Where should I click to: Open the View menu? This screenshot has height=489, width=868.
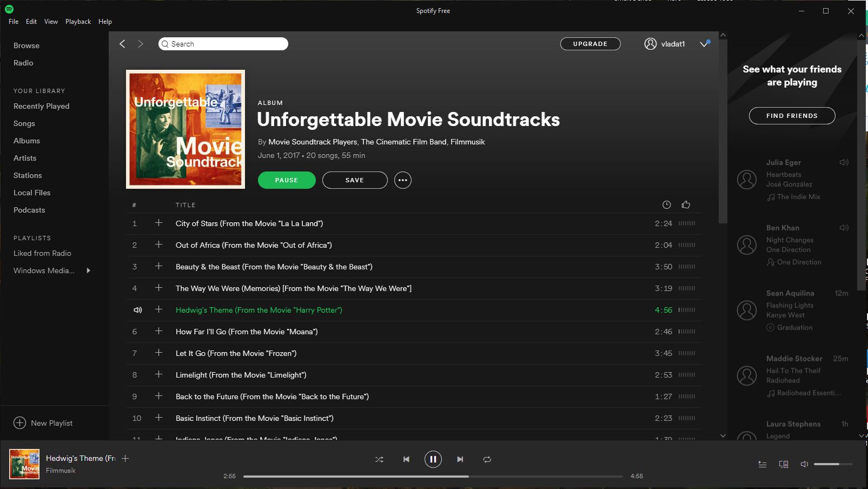click(51, 22)
